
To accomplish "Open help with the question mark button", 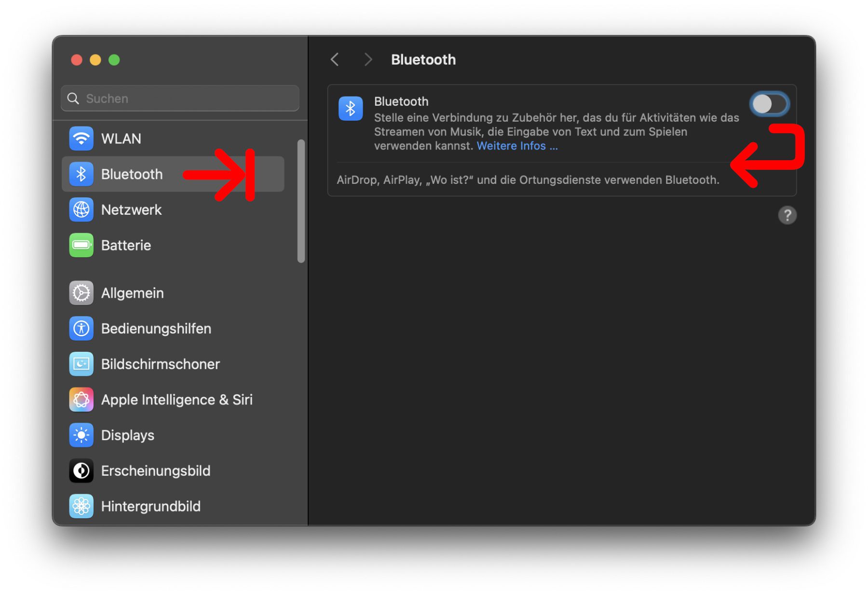I will click(787, 215).
